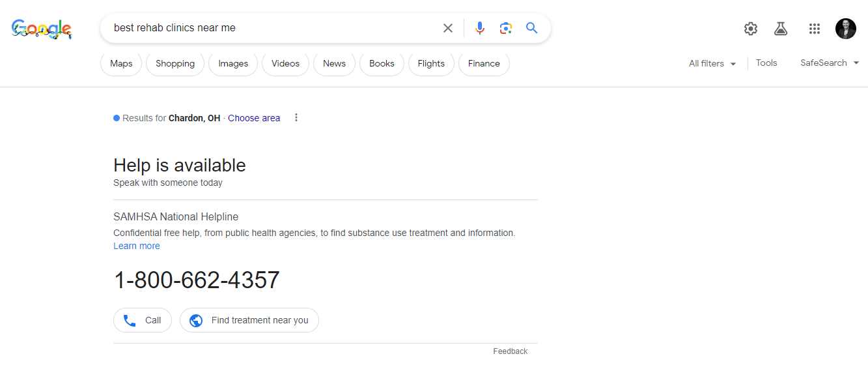Image resolution: width=868 pixels, height=369 pixels.
Task: Switch to the News tab
Action: 334,63
